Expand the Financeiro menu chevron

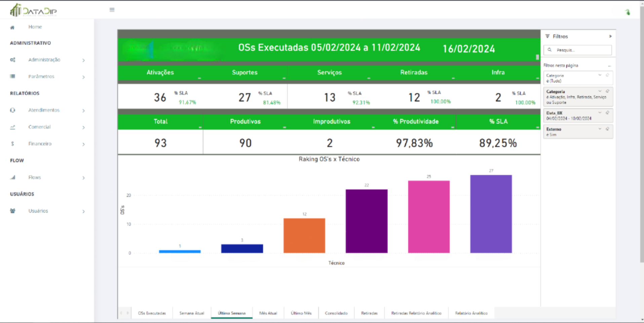pyautogui.click(x=83, y=144)
